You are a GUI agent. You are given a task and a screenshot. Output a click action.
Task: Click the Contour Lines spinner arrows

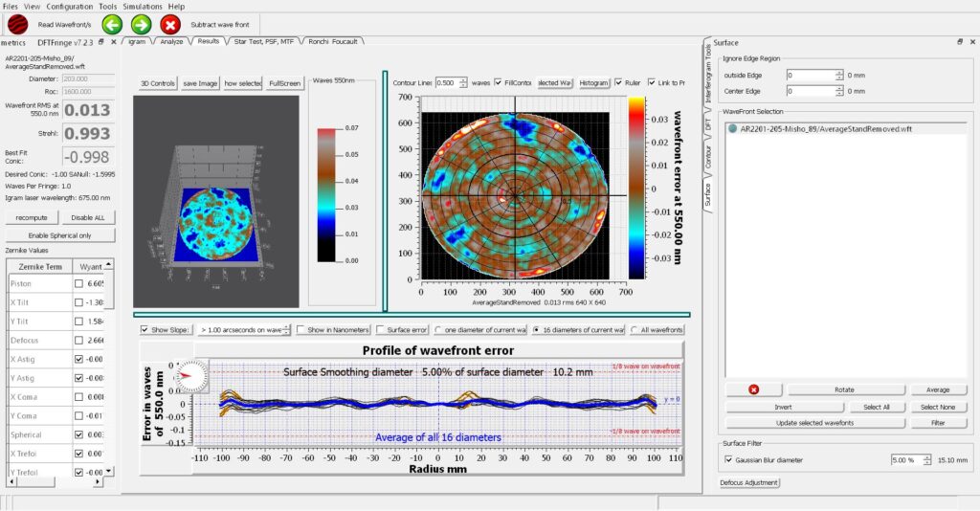pyautogui.click(x=463, y=82)
